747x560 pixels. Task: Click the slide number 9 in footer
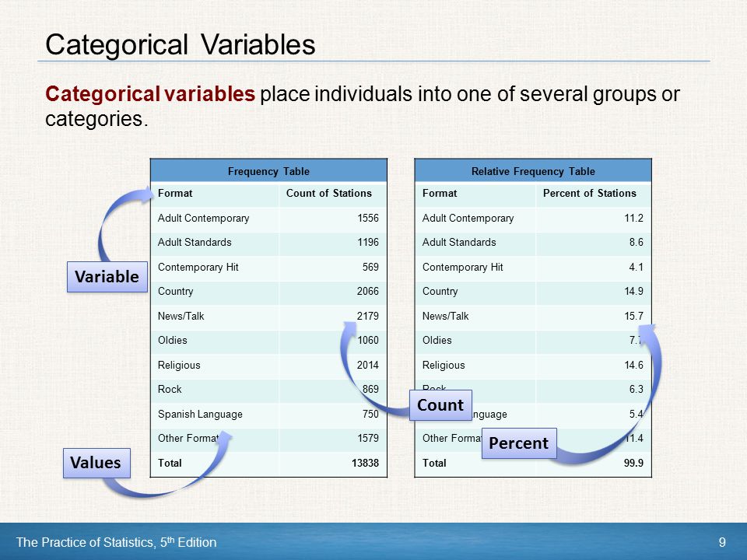click(722, 542)
